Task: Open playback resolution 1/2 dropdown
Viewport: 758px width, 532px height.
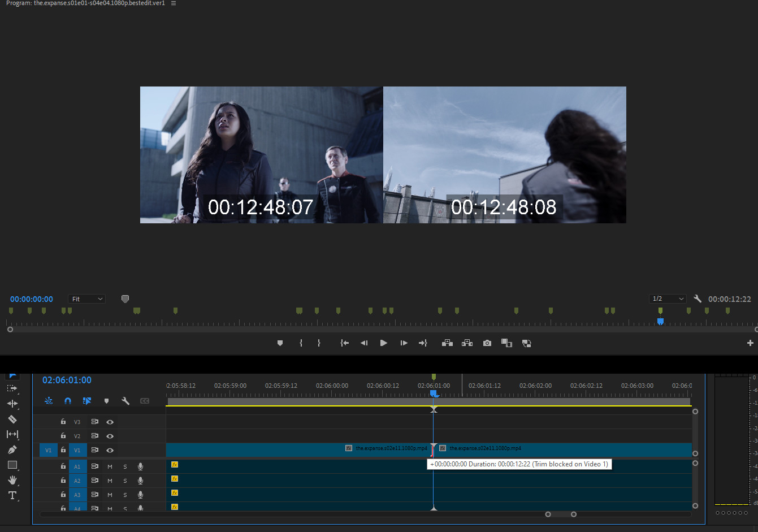Action: [668, 299]
